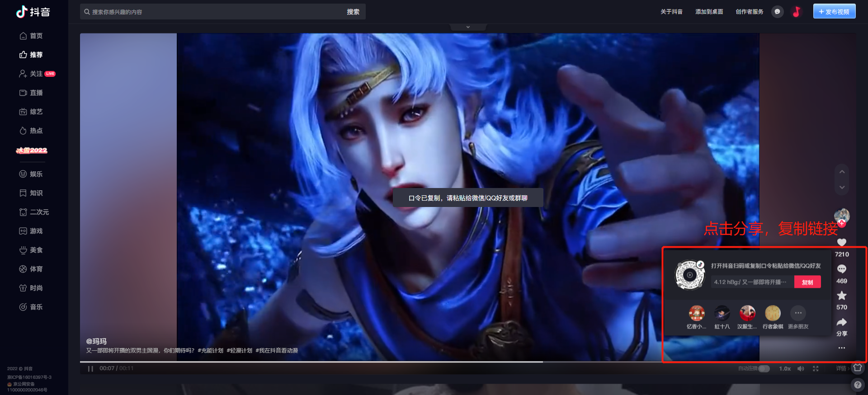Click the 分享 share arrow icon

click(841, 322)
